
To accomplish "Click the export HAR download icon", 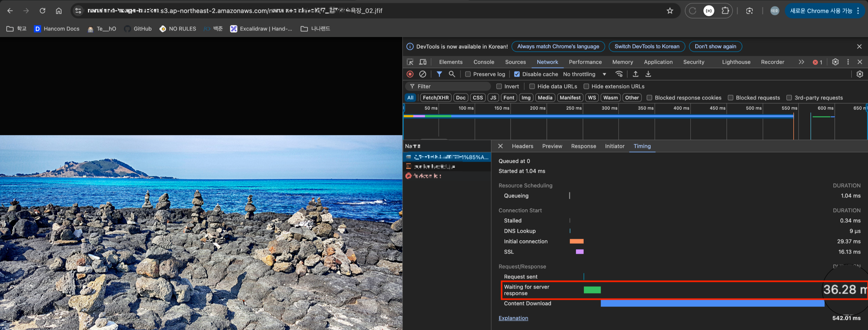I will pos(648,74).
